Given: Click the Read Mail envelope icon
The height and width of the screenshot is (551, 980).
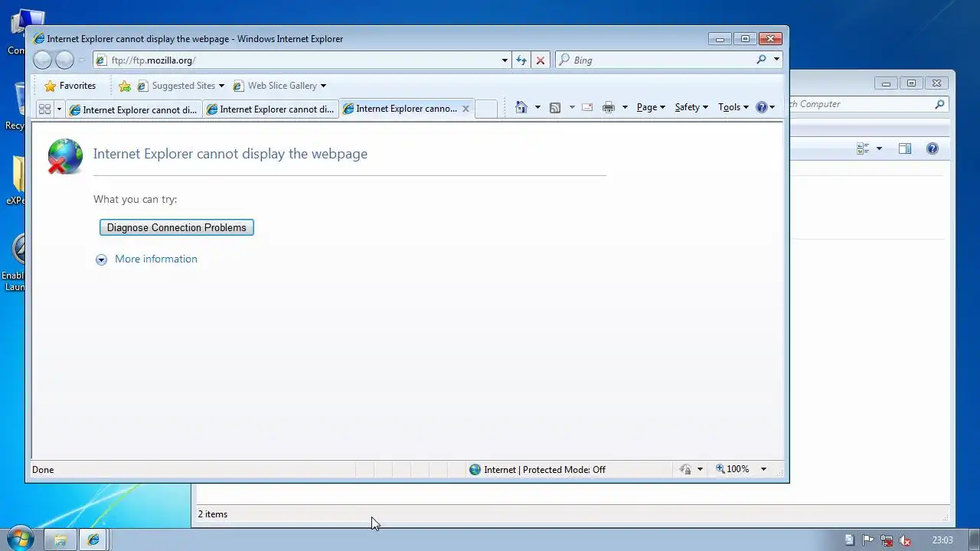Looking at the screenshot, I should tap(587, 107).
